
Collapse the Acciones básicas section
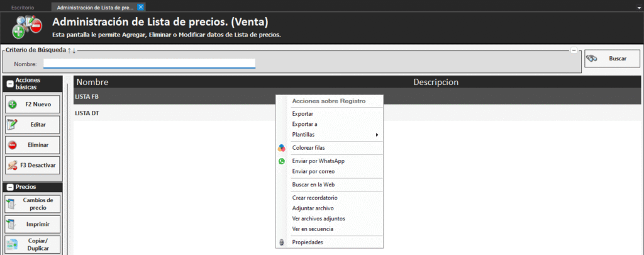(10, 84)
